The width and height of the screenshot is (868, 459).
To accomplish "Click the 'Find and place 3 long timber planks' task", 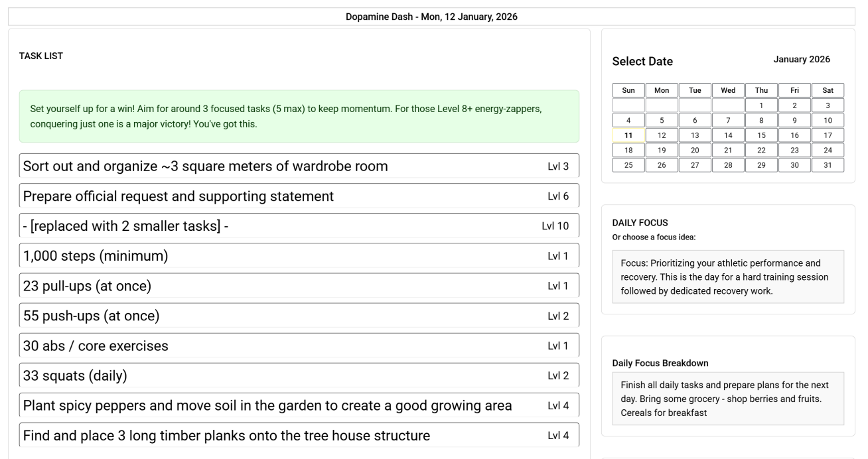I will click(299, 436).
